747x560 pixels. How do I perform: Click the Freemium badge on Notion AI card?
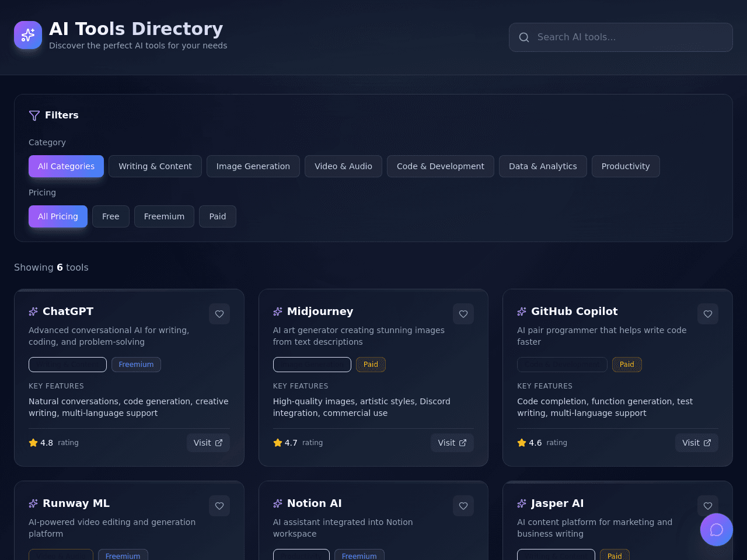click(x=359, y=555)
